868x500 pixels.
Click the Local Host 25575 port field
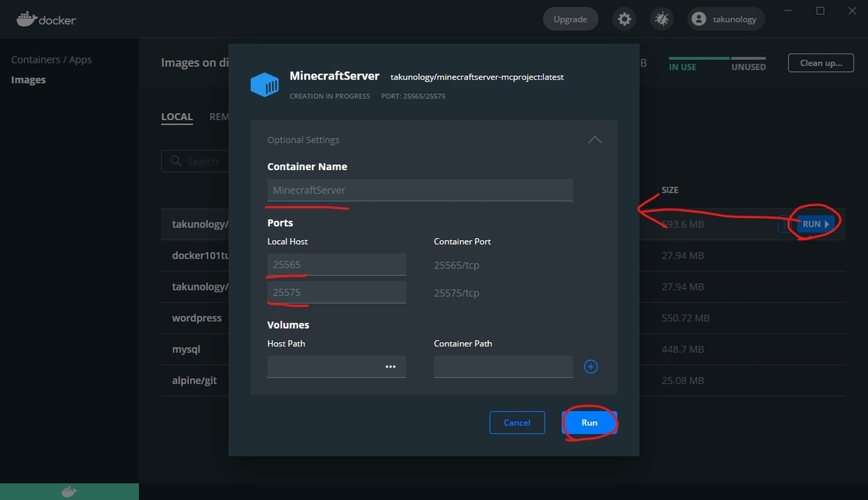[336, 292]
